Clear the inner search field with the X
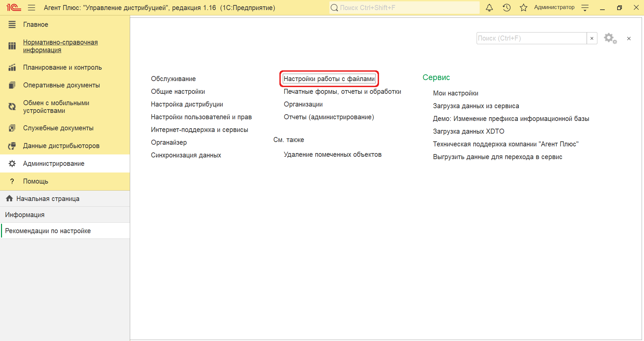This screenshot has height=341, width=644. pos(592,38)
